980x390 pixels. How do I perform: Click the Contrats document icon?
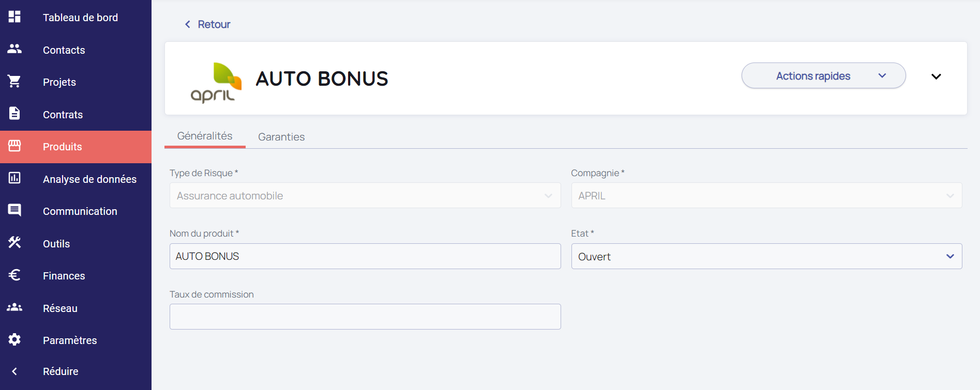pos(14,114)
